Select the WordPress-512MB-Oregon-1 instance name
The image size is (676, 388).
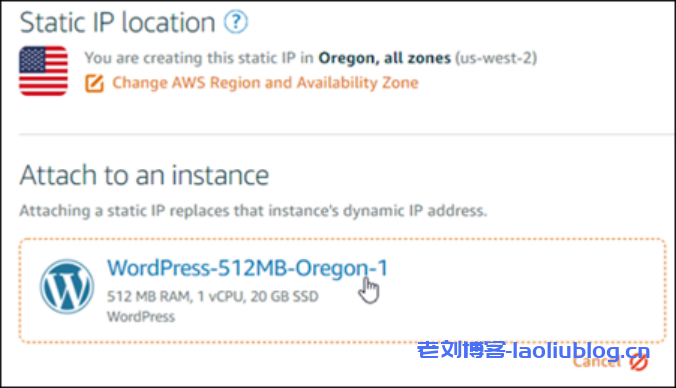(x=247, y=268)
